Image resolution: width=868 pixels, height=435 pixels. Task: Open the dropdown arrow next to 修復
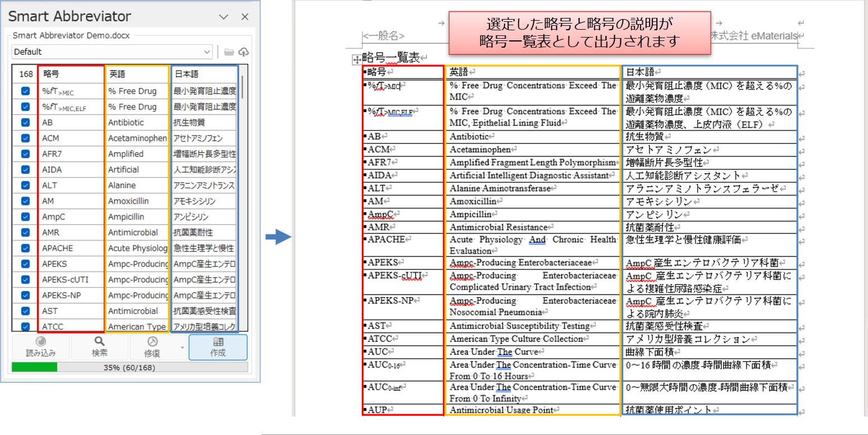(183, 348)
